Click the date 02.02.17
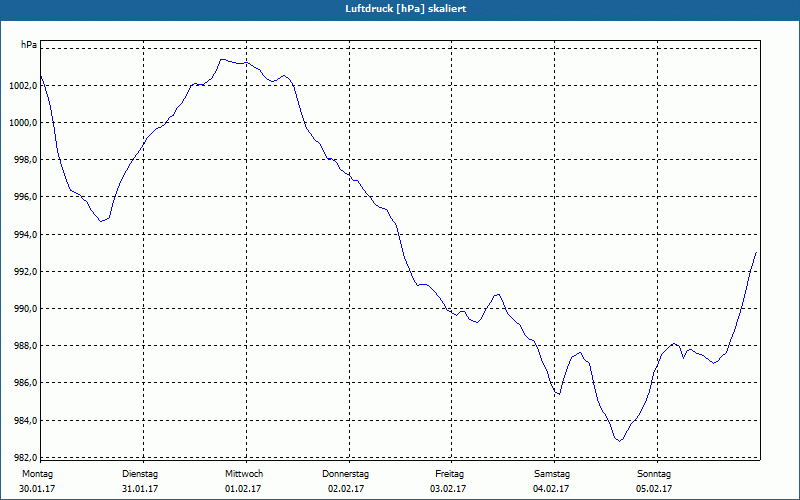The width and height of the screenshot is (800, 500). pyautogui.click(x=346, y=489)
